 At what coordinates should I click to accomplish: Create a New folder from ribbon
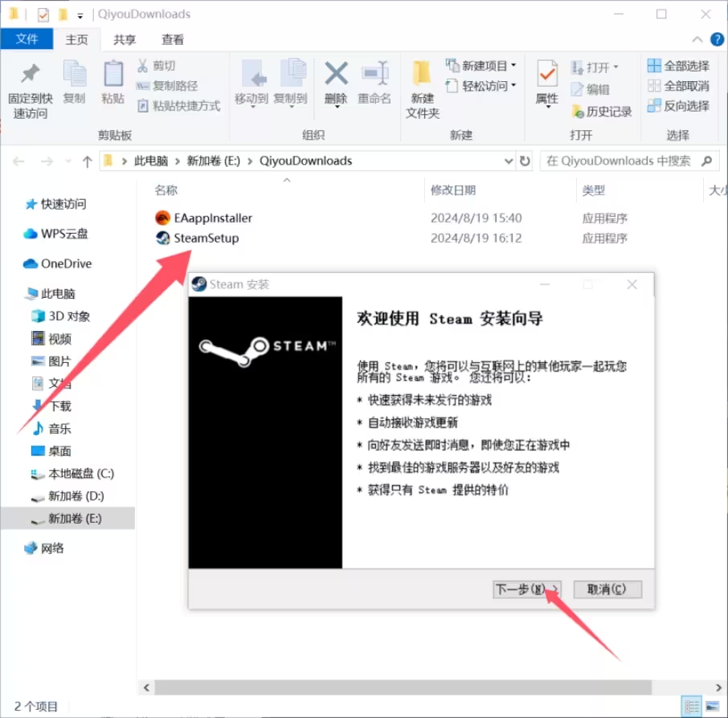coord(422,90)
